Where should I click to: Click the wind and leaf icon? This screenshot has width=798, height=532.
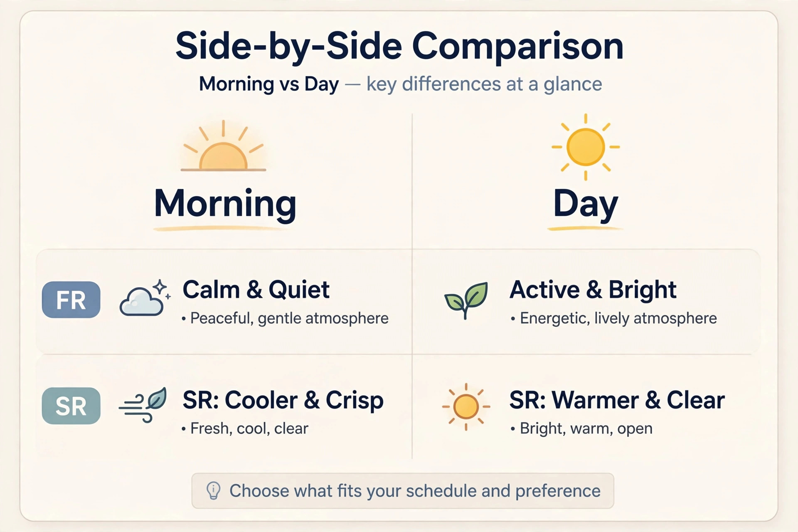point(143,405)
